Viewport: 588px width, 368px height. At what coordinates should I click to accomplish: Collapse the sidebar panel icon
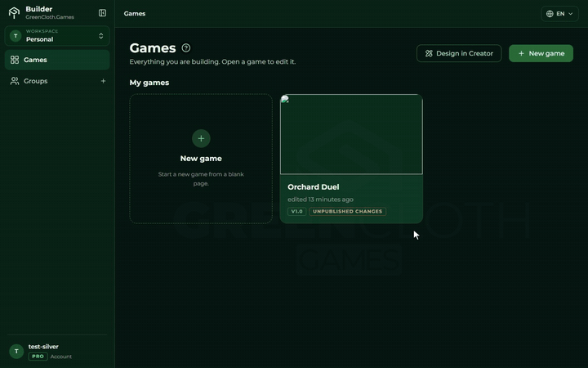click(102, 13)
